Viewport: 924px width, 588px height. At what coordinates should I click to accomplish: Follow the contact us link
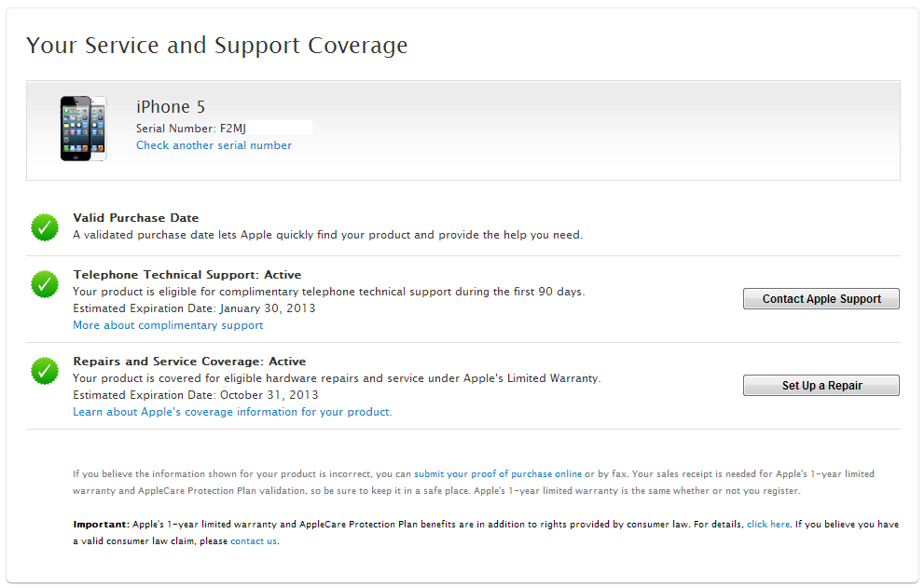click(x=254, y=540)
